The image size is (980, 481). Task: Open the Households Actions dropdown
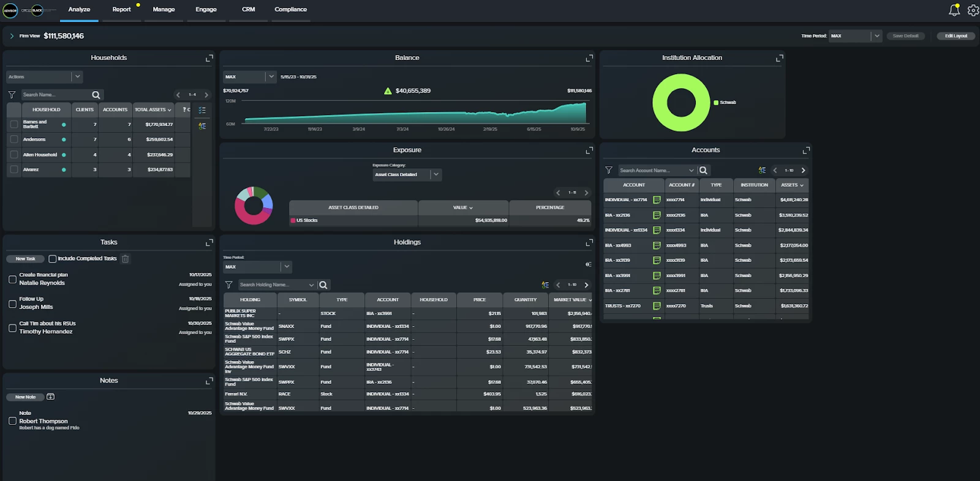pos(44,76)
